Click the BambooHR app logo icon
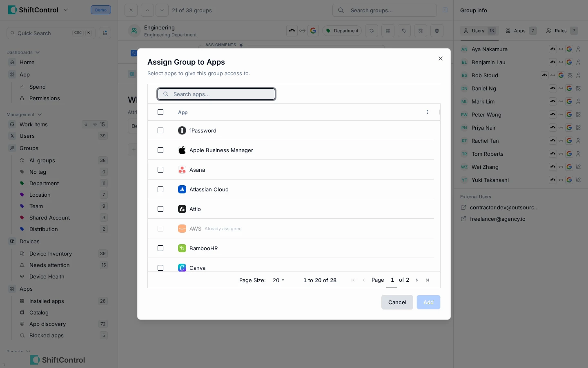The image size is (588, 368). coord(182,248)
